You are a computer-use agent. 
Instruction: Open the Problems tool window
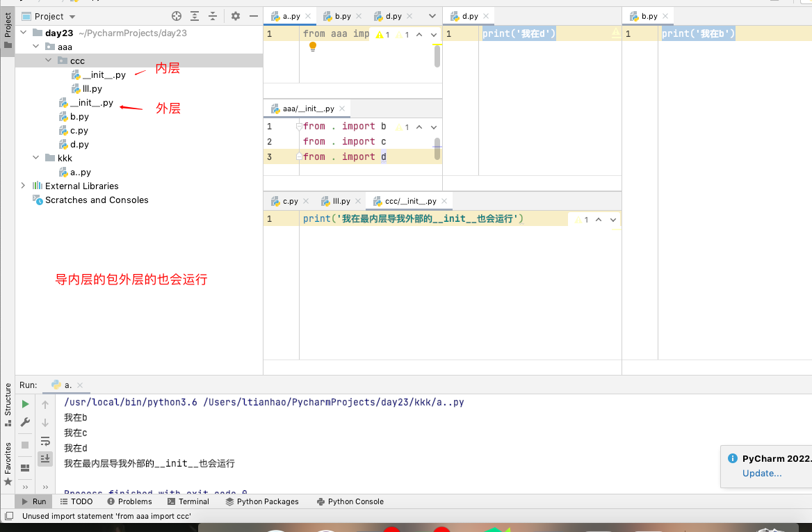[x=129, y=501]
